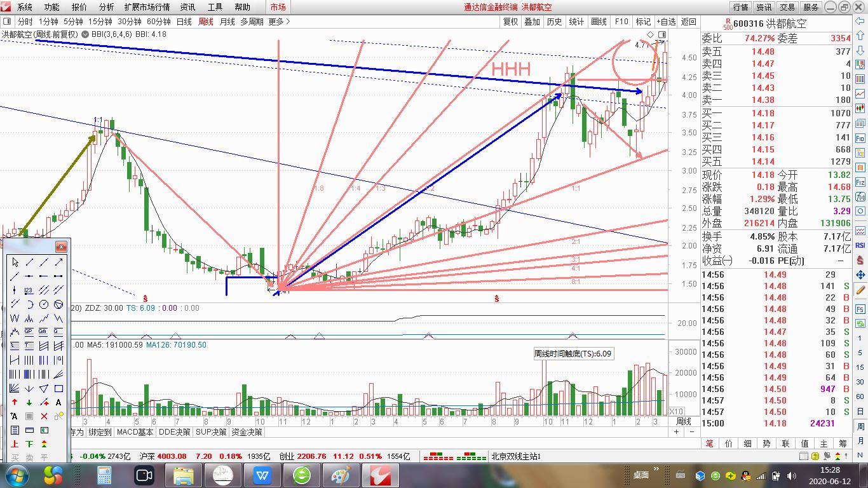Select the circle drawing tool

point(44,304)
